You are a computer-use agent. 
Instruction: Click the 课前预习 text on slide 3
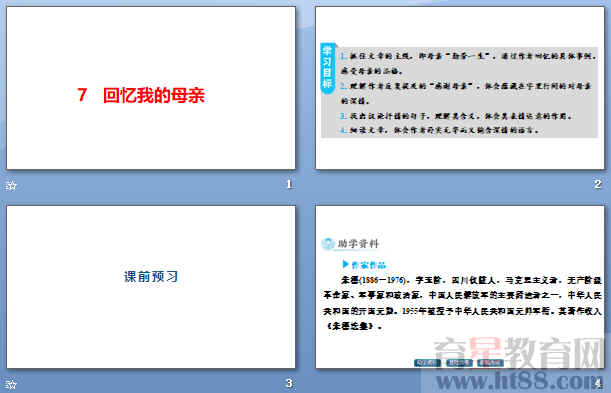tap(151, 277)
